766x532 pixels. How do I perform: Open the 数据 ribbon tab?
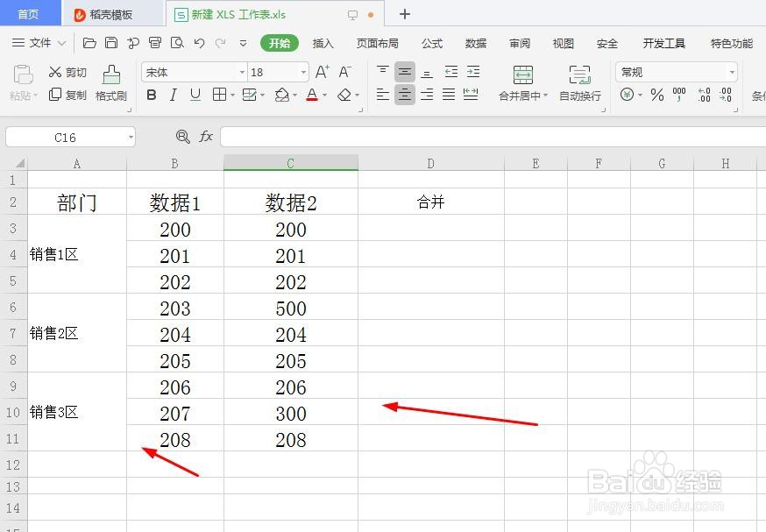(475, 42)
